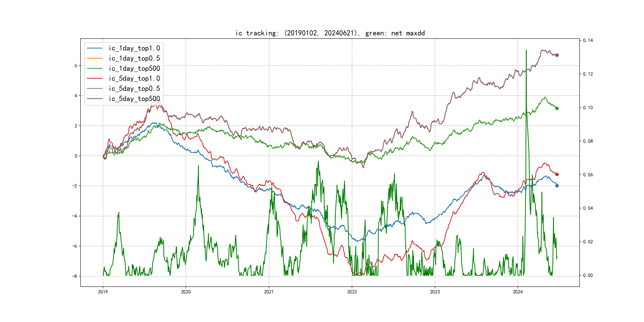Click the 2024 x-axis tick label
This screenshot has width=644, height=322.
[518, 292]
